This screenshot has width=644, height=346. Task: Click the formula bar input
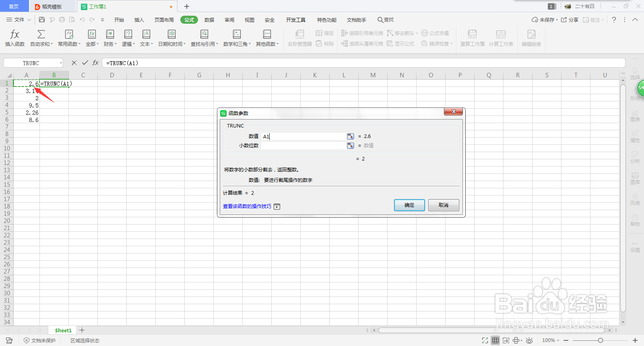pyautogui.click(x=363, y=63)
